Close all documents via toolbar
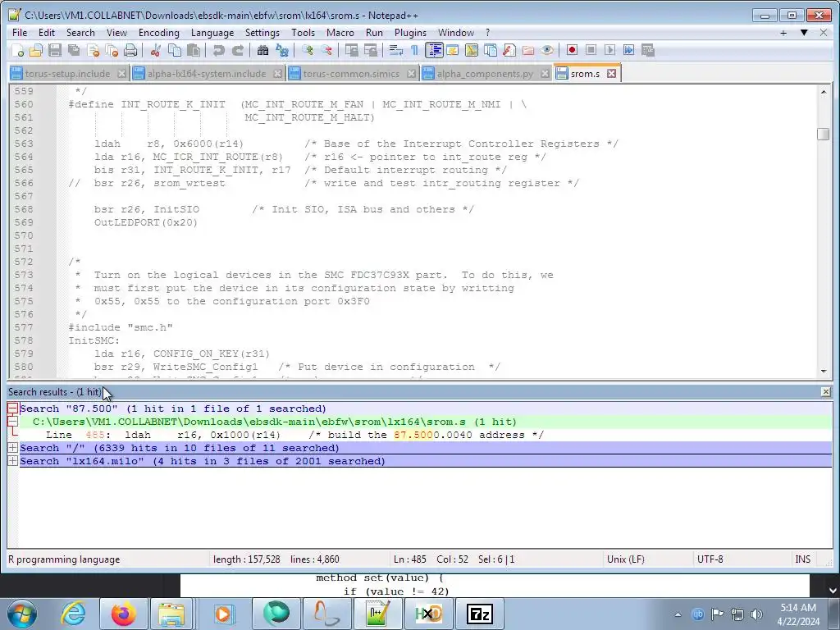 tap(112, 50)
